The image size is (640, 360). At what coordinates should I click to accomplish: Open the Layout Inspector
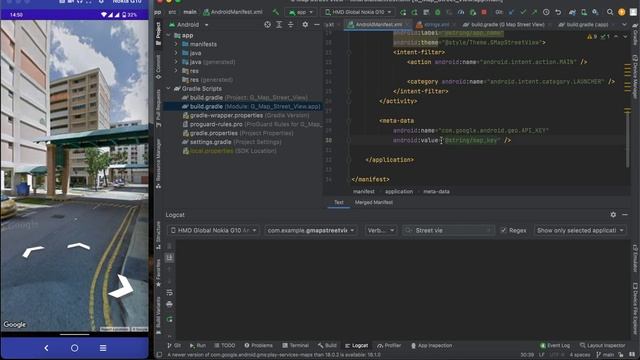tap(602, 345)
